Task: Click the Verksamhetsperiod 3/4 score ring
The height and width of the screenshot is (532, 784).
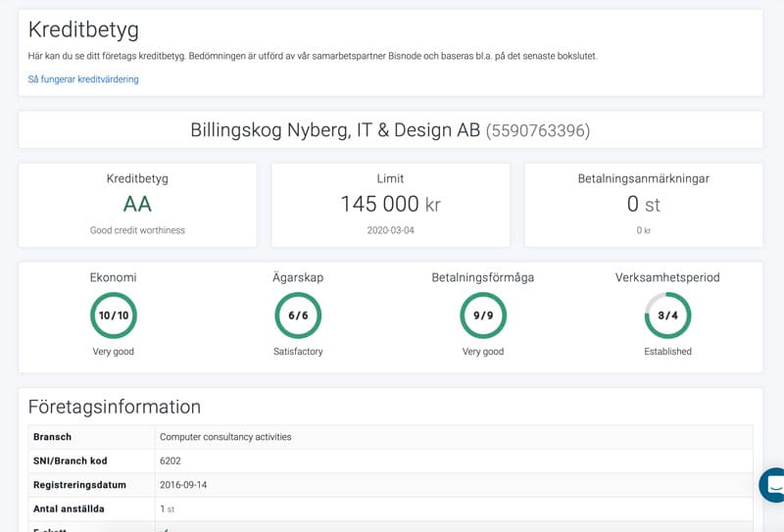Action: [x=667, y=315]
